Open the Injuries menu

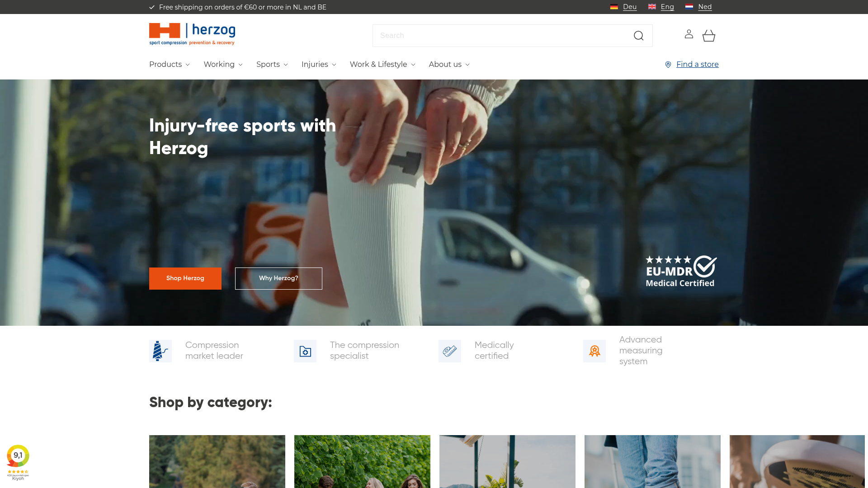coord(315,65)
